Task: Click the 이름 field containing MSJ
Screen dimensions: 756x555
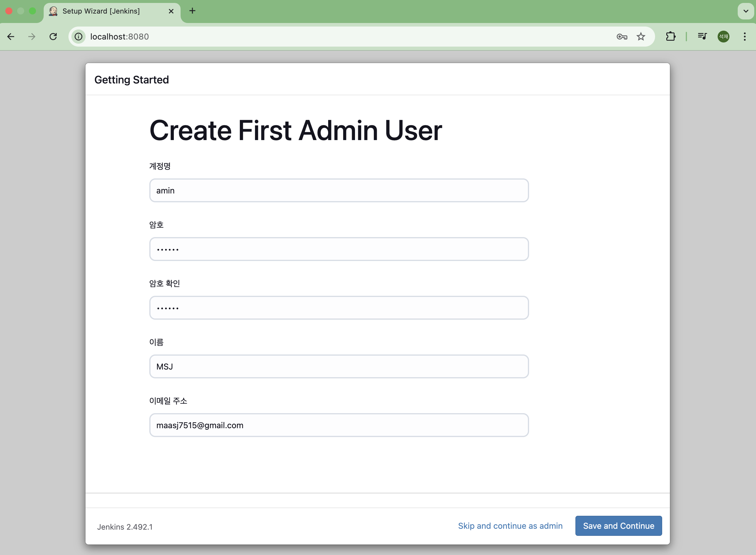Action: (338, 367)
